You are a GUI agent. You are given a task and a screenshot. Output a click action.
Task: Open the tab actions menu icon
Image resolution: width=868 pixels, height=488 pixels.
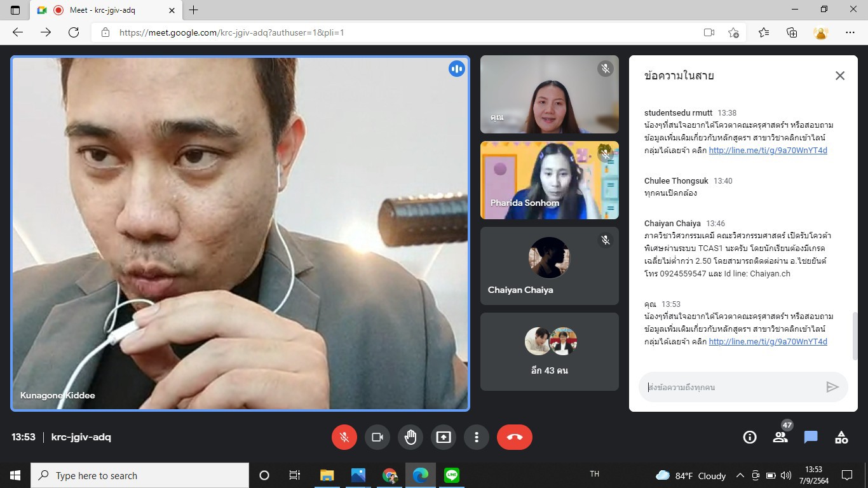pyautogui.click(x=15, y=10)
